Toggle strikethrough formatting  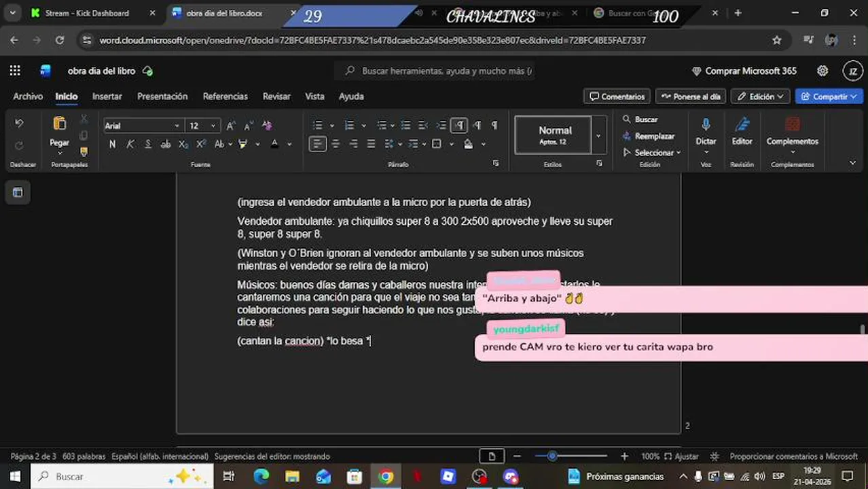click(x=166, y=144)
